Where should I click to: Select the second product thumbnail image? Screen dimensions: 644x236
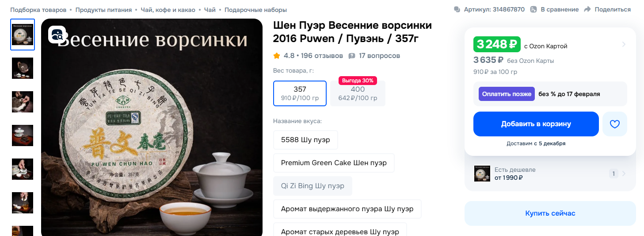click(23, 68)
